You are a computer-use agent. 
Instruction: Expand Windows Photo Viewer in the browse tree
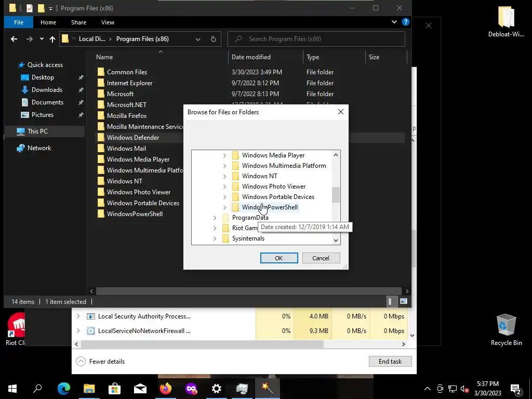tap(224, 187)
